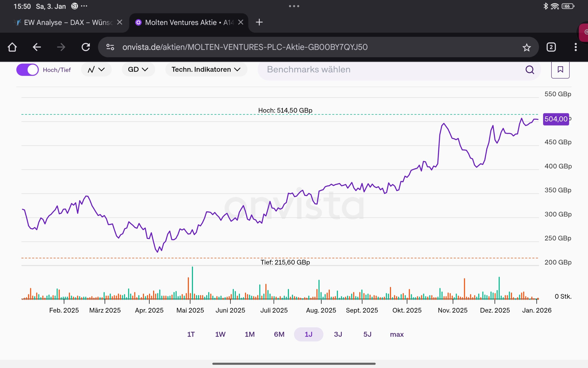Turn off the Hoch/Tief toggle
The height and width of the screenshot is (368, 588).
[x=28, y=70]
